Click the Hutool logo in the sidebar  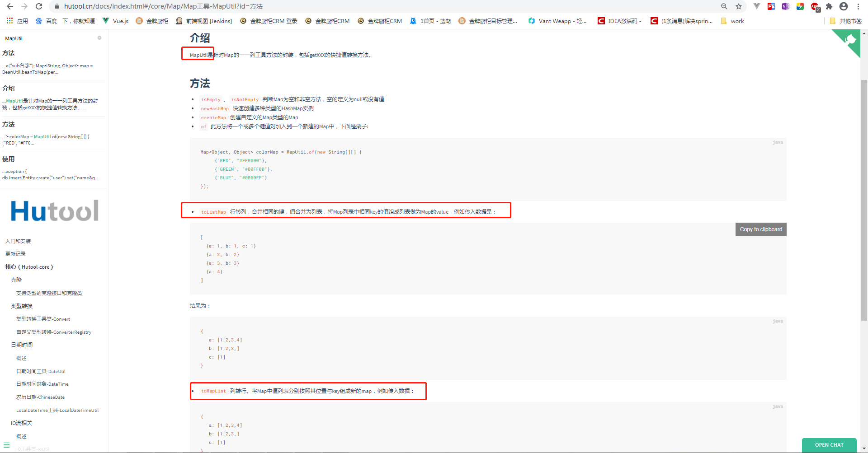click(54, 210)
